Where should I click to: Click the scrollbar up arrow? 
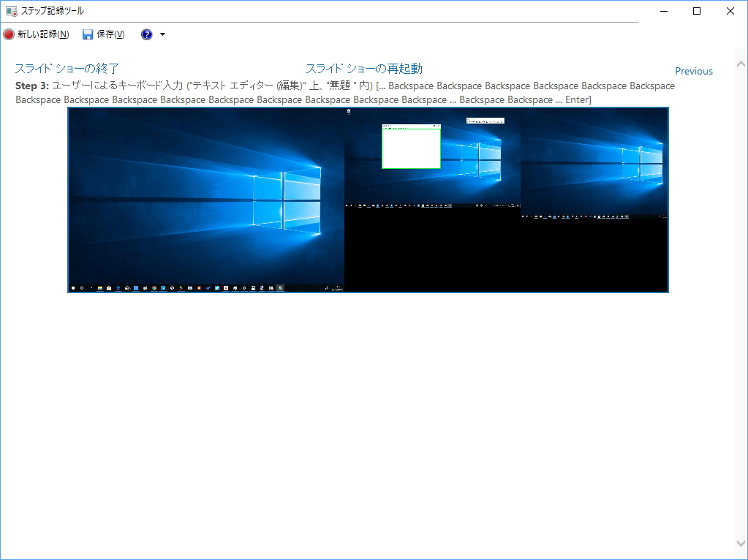tap(741, 64)
